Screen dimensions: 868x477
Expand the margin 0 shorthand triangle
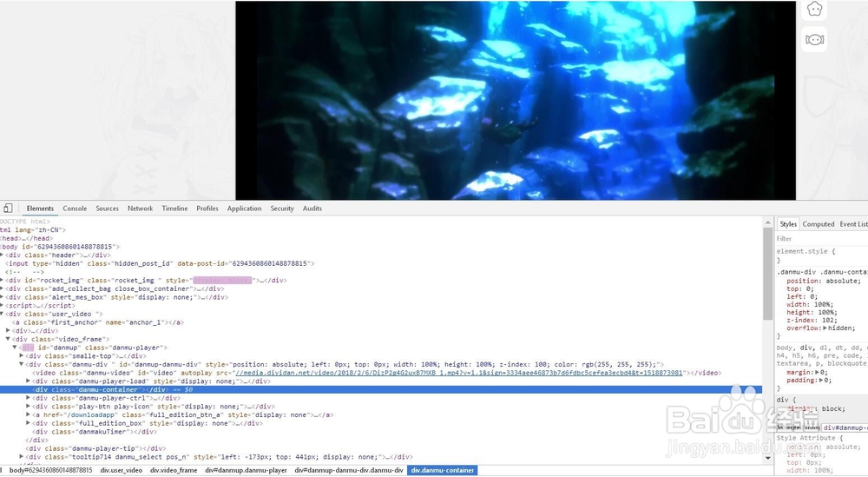pos(817,372)
